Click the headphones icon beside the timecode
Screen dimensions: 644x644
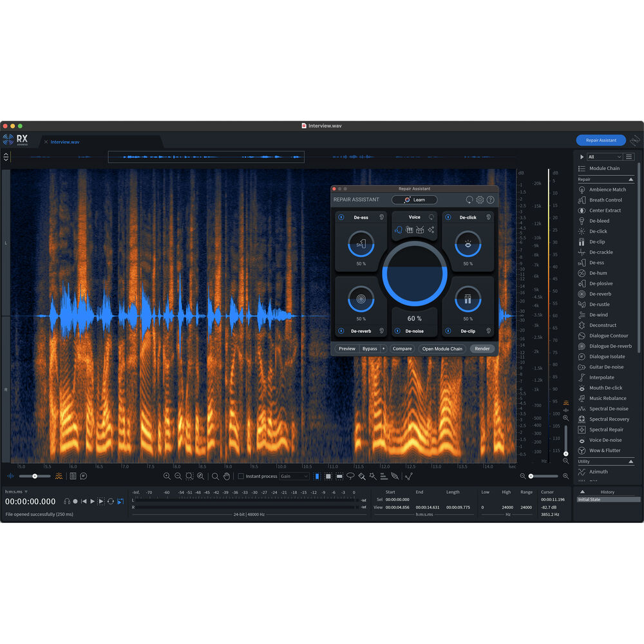pyautogui.click(x=67, y=501)
